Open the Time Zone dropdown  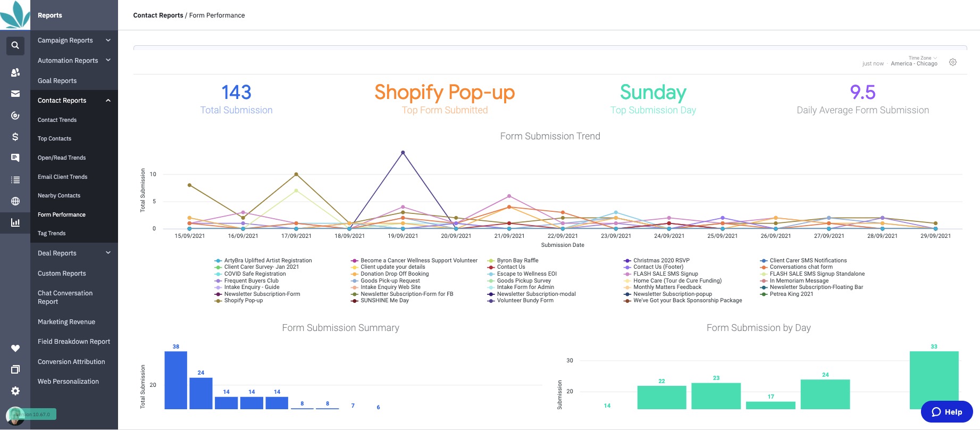923,58
